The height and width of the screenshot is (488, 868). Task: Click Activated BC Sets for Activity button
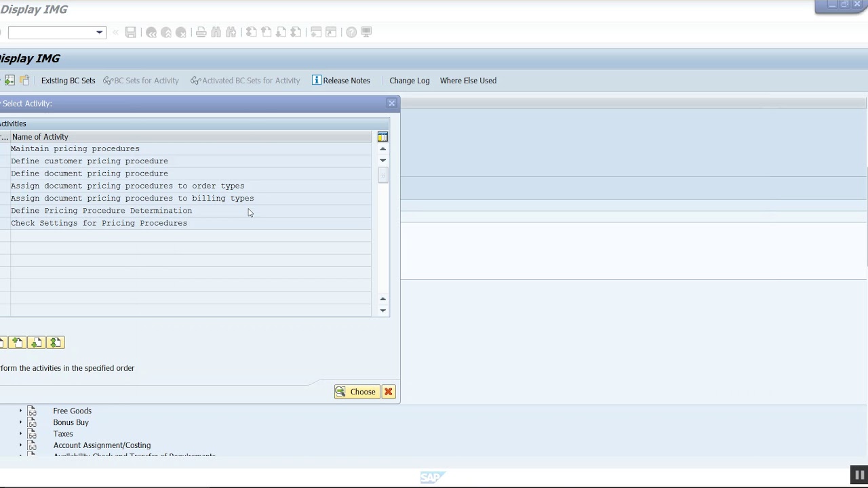(x=245, y=81)
